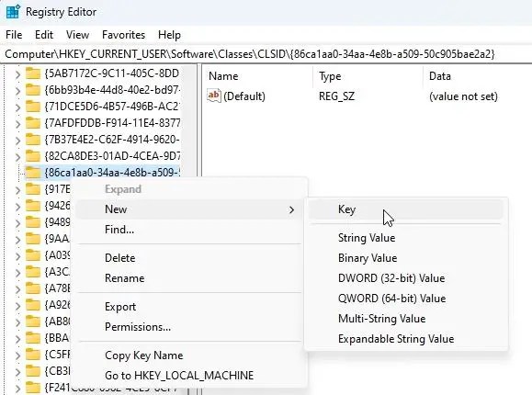Click folder icon of {BBA key

(33, 338)
